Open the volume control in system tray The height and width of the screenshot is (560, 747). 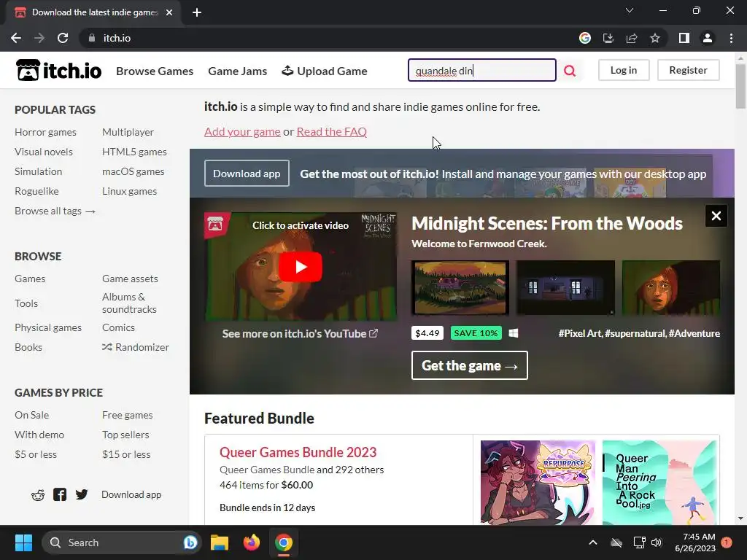pos(657,542)
